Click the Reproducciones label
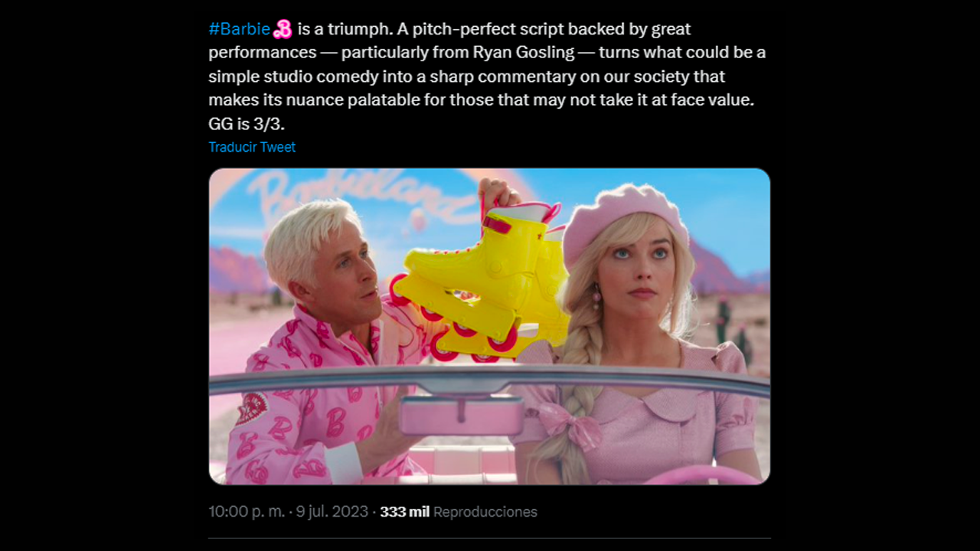 coord(485,512)
